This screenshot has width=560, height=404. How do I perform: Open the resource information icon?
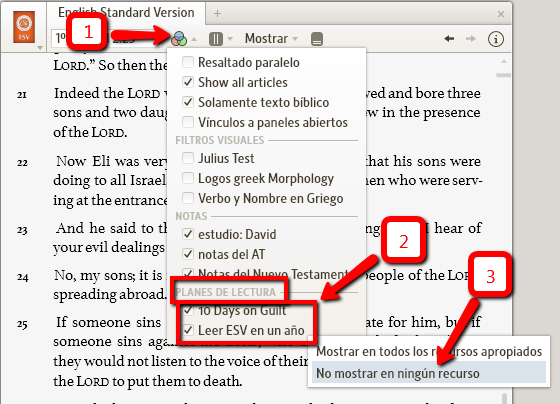[x=496, y=39]
